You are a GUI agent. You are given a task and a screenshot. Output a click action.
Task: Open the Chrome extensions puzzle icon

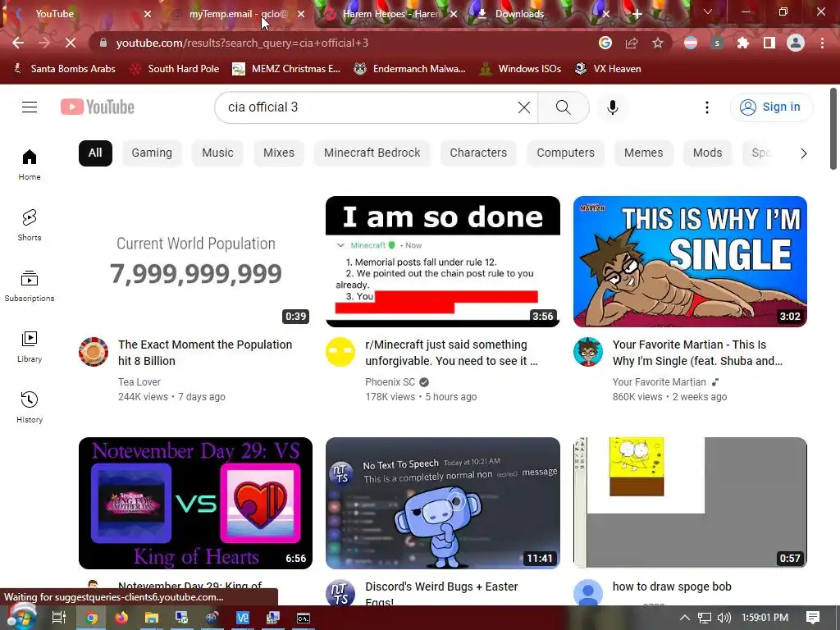[x=743, y=43]
